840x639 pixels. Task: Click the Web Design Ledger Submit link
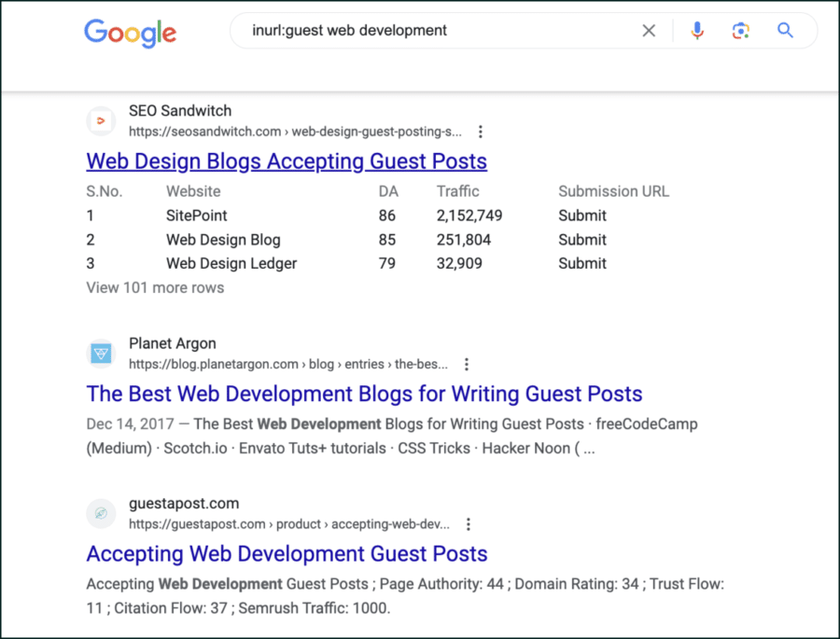581,263
